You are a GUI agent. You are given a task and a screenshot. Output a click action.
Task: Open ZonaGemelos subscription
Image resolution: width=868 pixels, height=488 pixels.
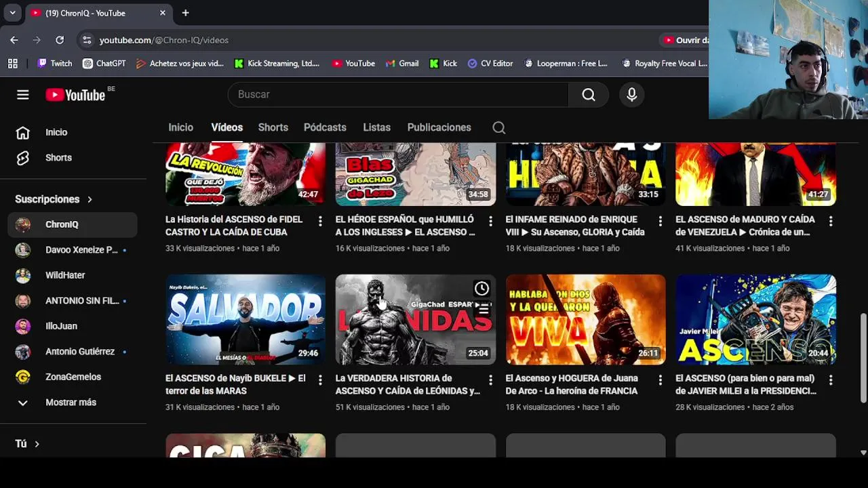click(x=73, y=377)
